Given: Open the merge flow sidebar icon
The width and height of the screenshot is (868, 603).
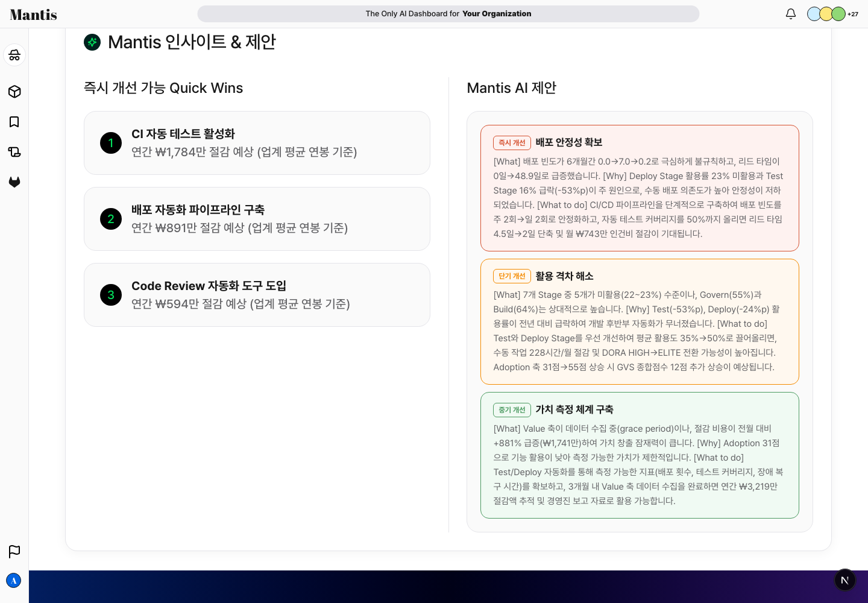Looking at the screenshot, I should tap(14, 152).
